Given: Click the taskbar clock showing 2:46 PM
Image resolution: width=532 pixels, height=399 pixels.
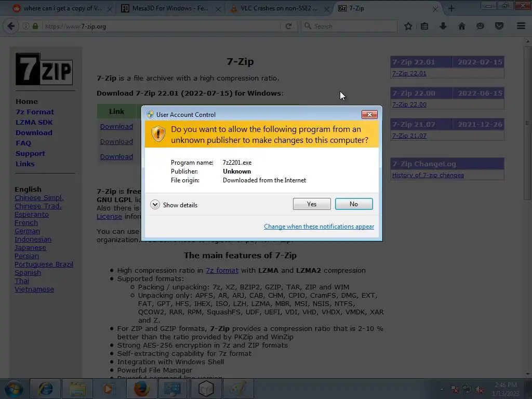Looking at the screenshot, I should point(506,389).
